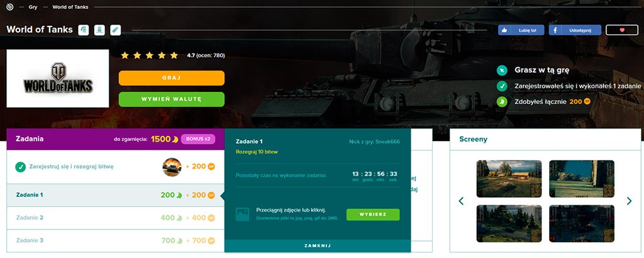Click the BONUS x2 badge
Image resolution: width=644 pixels, height=258 pixels.
coord(198,139)
